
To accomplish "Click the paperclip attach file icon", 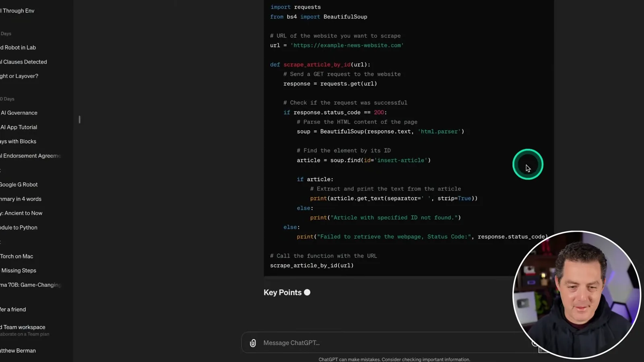I will click(253, 343).
